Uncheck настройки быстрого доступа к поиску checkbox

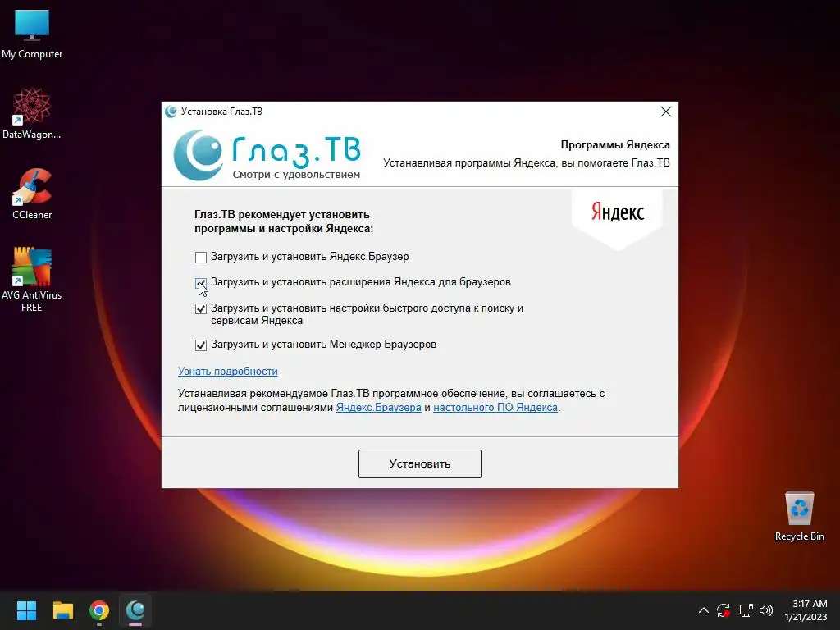(201, 309)
